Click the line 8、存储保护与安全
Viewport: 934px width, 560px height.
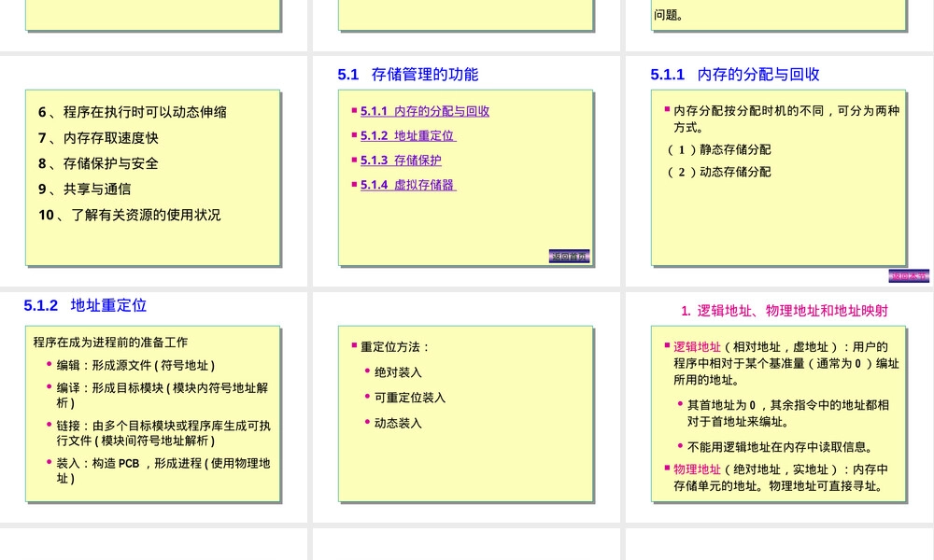[98, 163]
